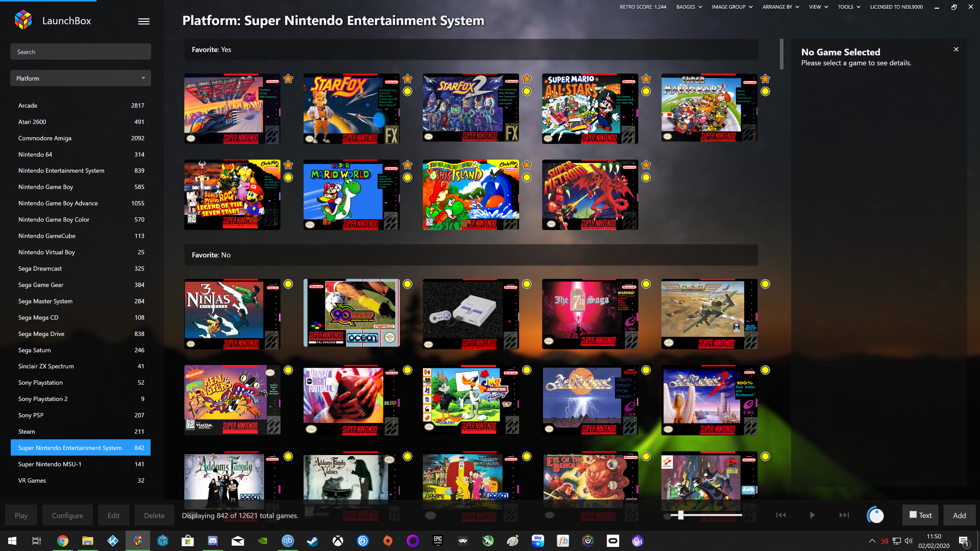
Task: Click yellow badge next to ActRaiser 2
Action: (765, 370)
